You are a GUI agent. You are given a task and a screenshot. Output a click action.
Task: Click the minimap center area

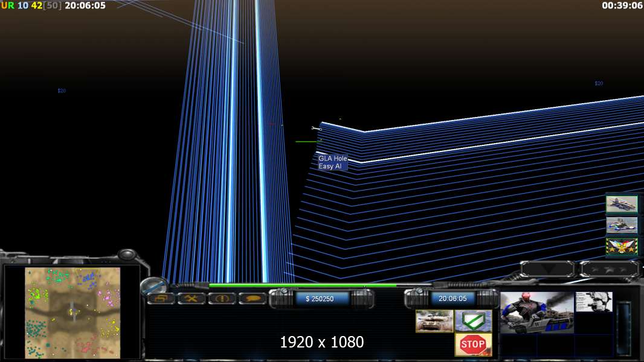click(x=72, y=313)
